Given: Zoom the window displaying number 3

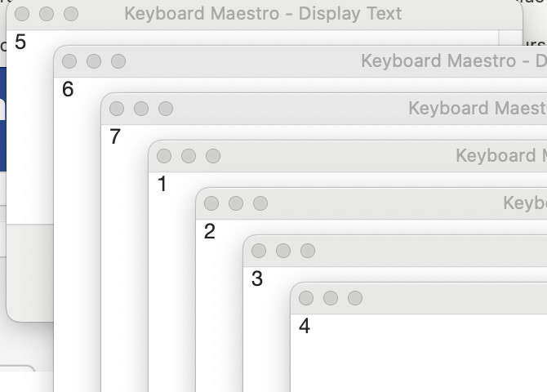Looking at the screenshot, I should click(x=308, y=251).
